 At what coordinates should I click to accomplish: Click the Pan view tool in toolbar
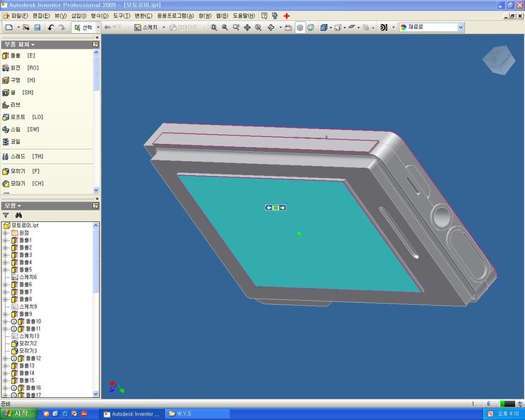247,28
